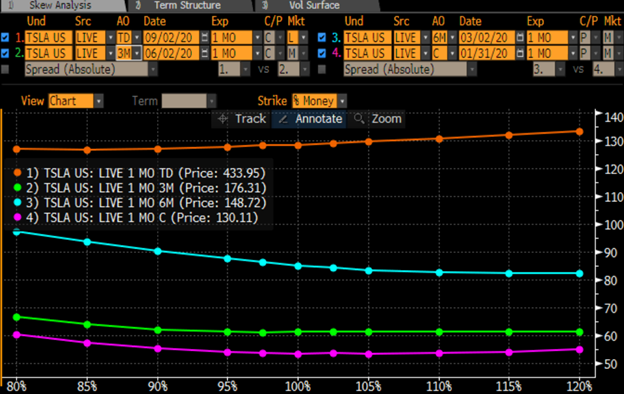Image resolution: width=624 pixels, height=394 pixels.
Task: Click orange legend entry TSLA 1 MO TD
Action: [x=139, y=173]
